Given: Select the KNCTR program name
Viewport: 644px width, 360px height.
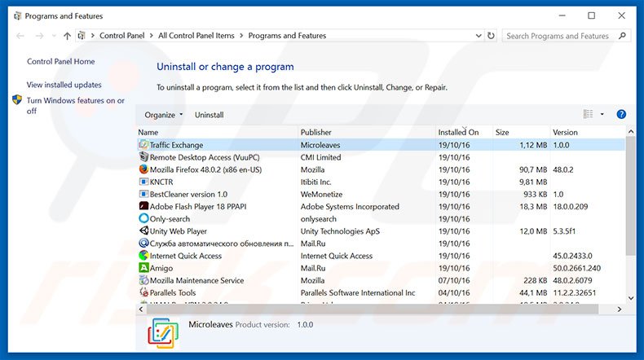Looking at the screenshot, I should coord(161,182).
